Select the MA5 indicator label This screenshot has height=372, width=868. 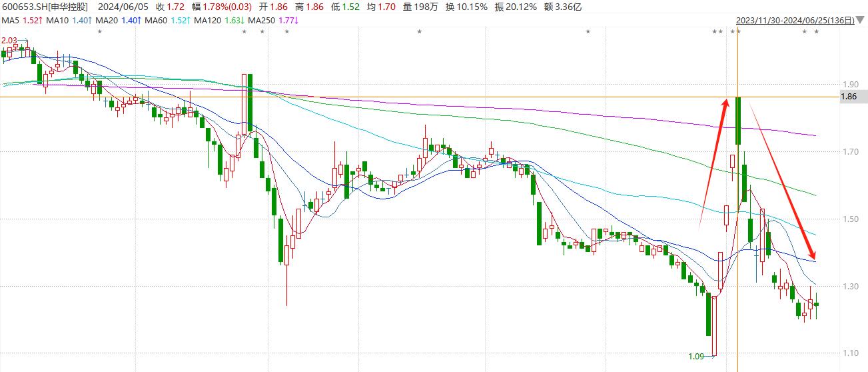(11, 21)
